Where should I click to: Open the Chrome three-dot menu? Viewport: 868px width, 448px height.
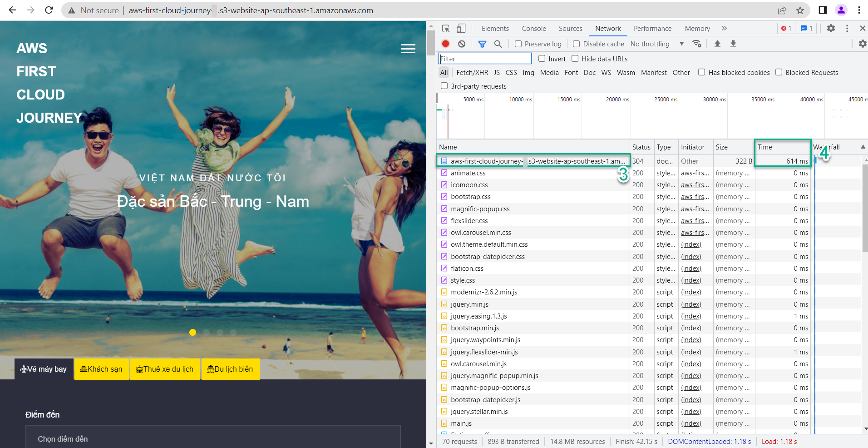tap(859, 10)
